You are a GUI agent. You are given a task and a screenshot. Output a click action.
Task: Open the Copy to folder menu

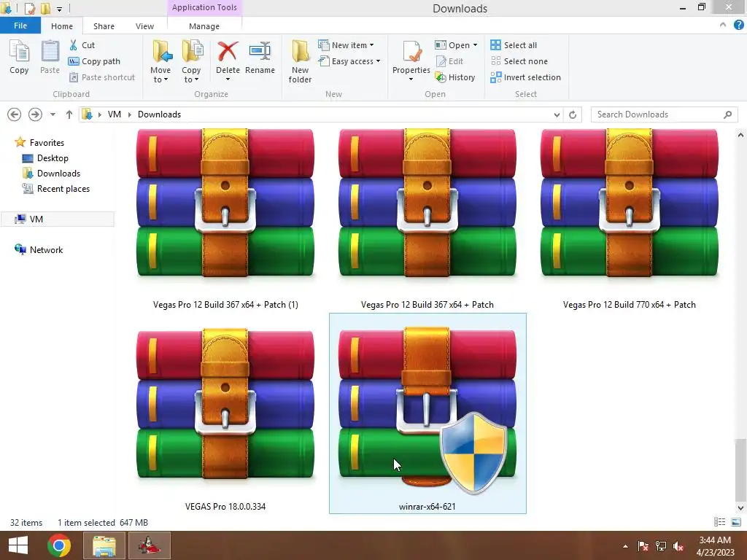click(x=191, y=61)
